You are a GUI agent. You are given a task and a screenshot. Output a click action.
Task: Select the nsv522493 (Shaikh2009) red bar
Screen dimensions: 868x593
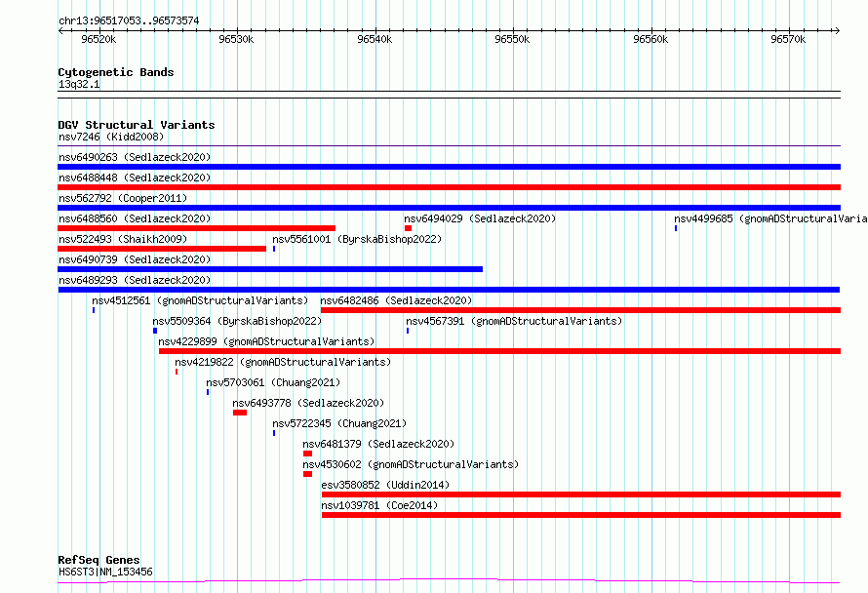coord(162,249)
